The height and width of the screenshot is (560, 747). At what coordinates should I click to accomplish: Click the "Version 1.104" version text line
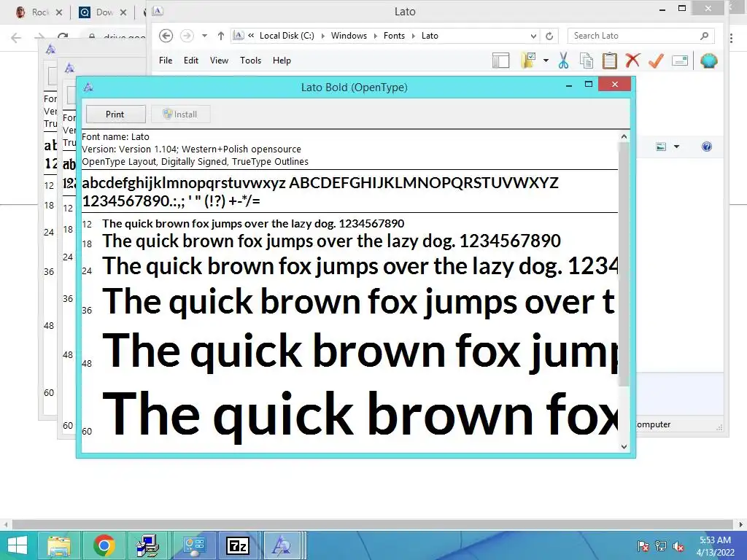pos(192,149)
